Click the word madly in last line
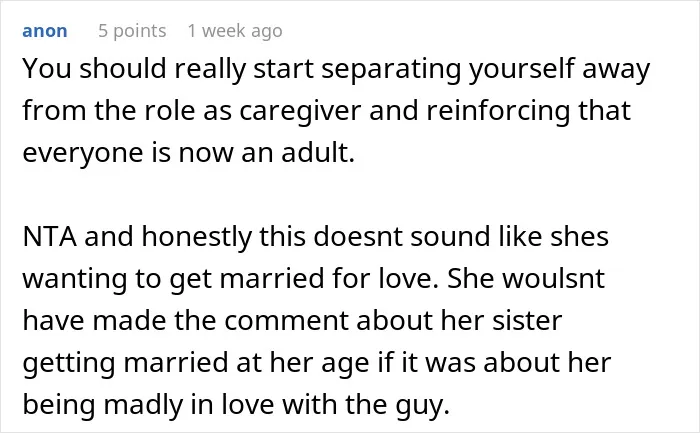Image resolution: width=700 pixels, height=433 pixels. click(x=143, y=404)
